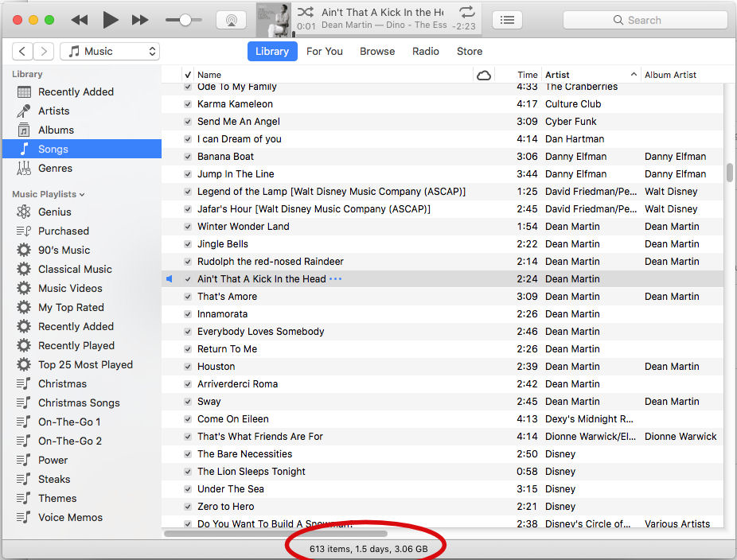The height and width of the screenshot is (560, 737).
Task: Open the Christmas playlist
Action: tap(82, 384)
